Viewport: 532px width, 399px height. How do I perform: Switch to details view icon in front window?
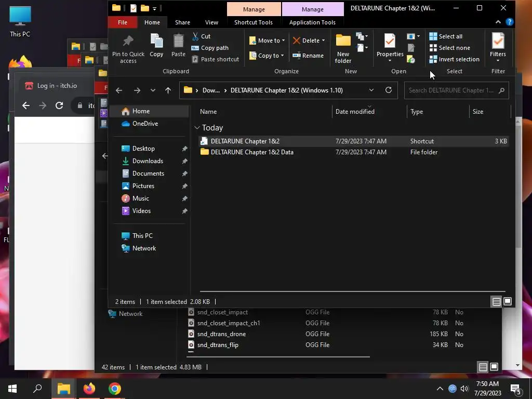pyautogui.click(x=496, y=301)
